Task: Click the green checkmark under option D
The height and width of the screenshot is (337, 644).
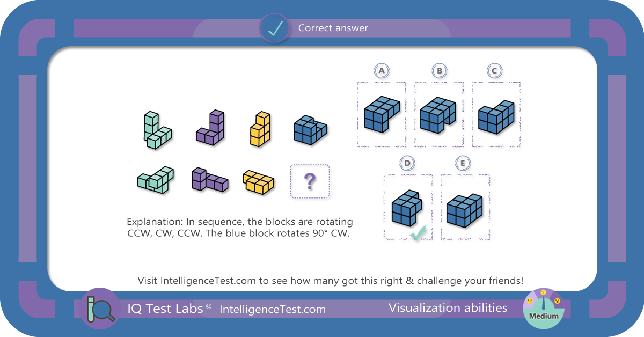Action: 418,234
